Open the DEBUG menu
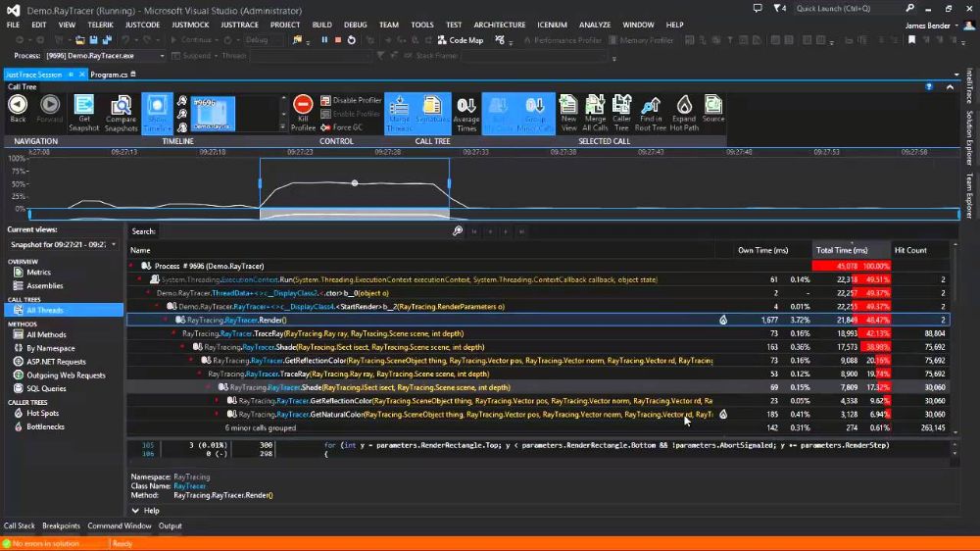 pyautogui.click(x=355, y=25)
